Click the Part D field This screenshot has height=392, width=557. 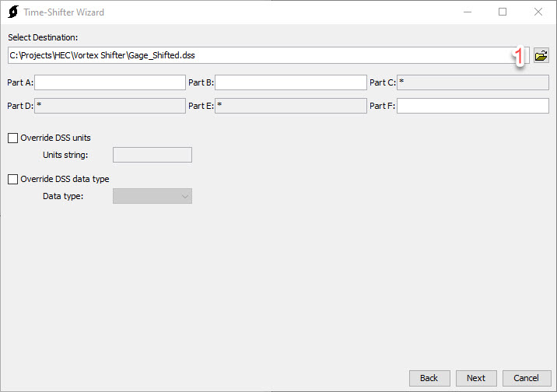[x=110, y=106]
